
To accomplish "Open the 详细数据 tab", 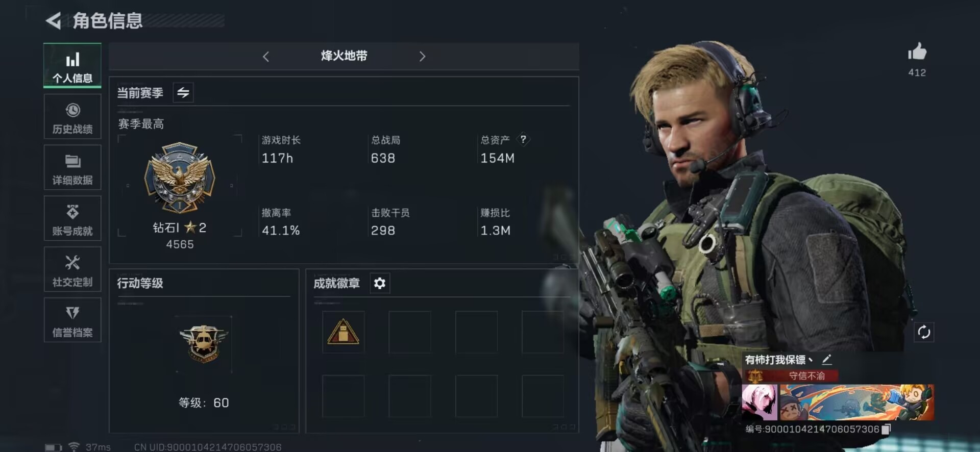I will [72, 168].
